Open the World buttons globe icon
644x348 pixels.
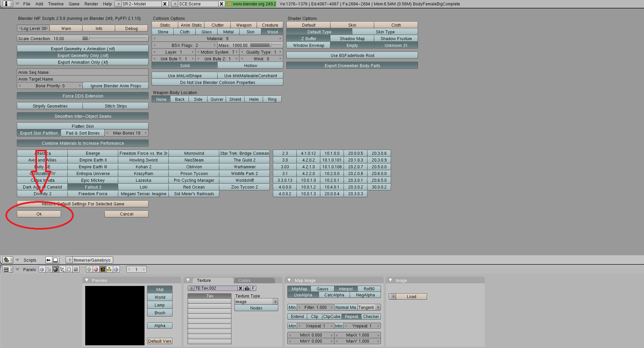tap(116, 269)
